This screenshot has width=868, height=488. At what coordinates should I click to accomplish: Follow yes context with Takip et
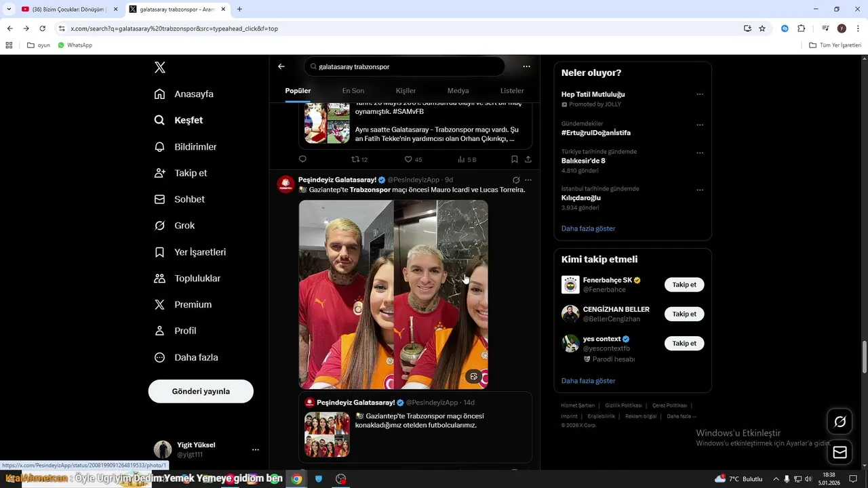click(684, 343)
